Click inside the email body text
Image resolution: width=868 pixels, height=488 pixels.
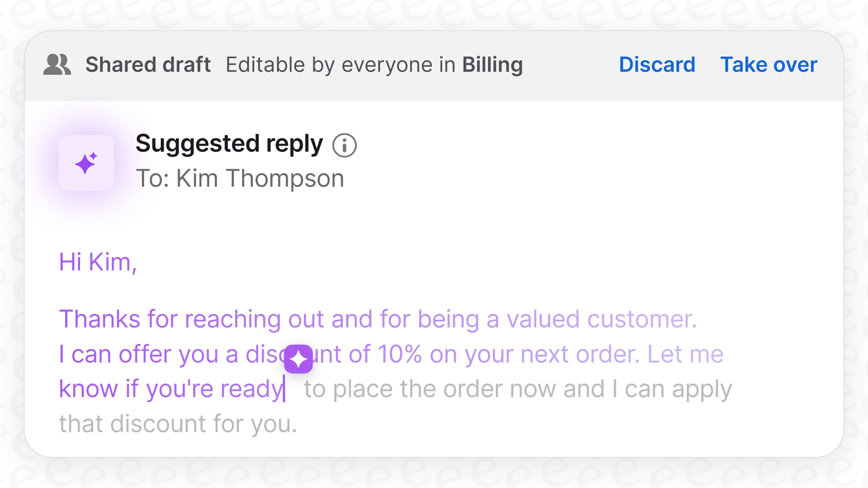pos(362,319)
